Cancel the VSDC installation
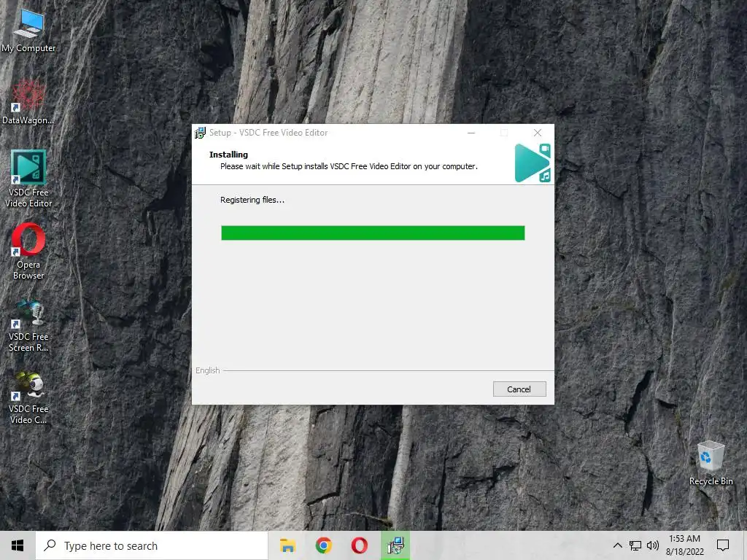This screenshot has height=560, width=747. [519, 389]
